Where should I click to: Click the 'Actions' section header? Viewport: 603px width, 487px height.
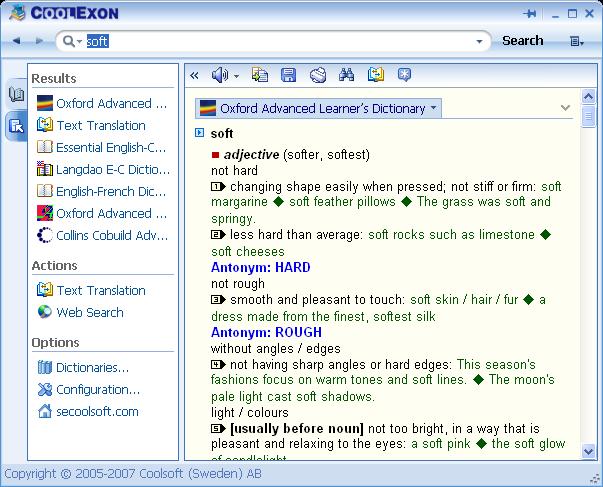tap(55, 265)
